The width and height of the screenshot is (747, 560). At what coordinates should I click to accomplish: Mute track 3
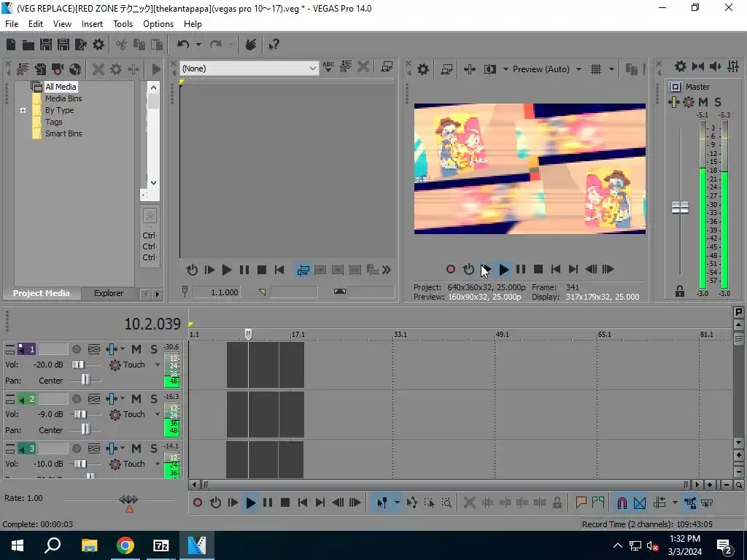[136, 448]
